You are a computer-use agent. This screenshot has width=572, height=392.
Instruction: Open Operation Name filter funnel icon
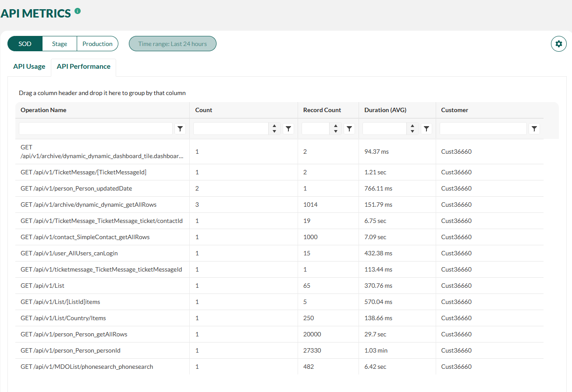click(180, 128)
